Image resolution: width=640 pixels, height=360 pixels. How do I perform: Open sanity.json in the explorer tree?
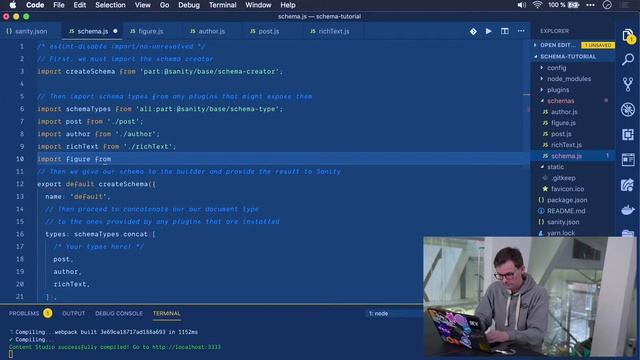coord(563,222)
